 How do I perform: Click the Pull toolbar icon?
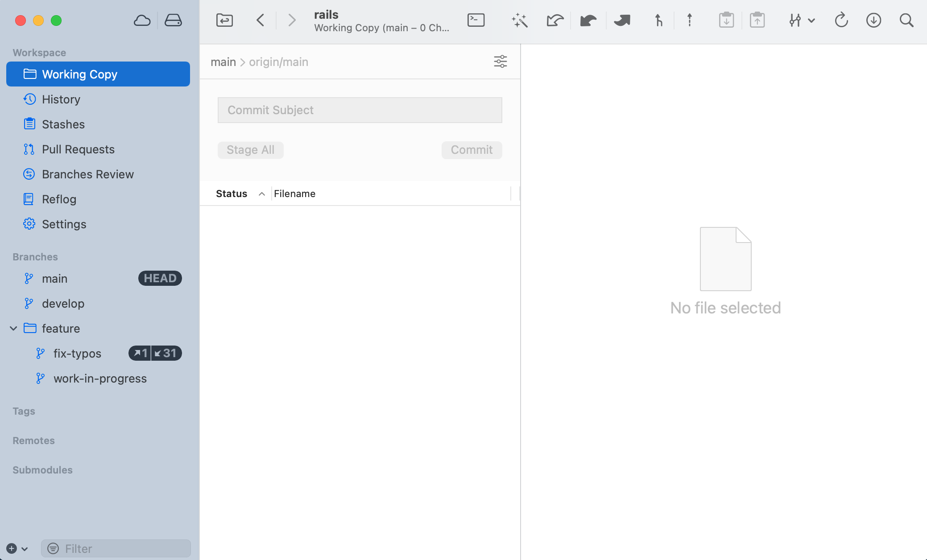(x=588, y=20)
